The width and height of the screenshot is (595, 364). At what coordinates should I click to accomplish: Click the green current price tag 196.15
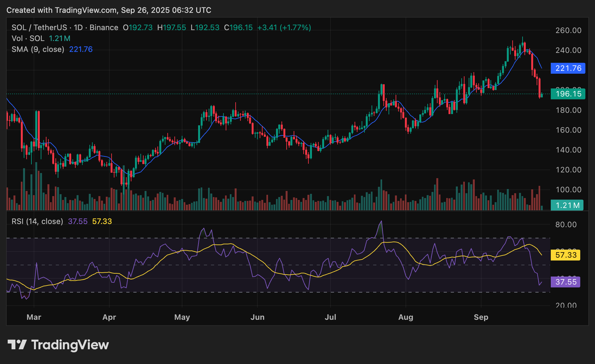(x=568, y=94)
